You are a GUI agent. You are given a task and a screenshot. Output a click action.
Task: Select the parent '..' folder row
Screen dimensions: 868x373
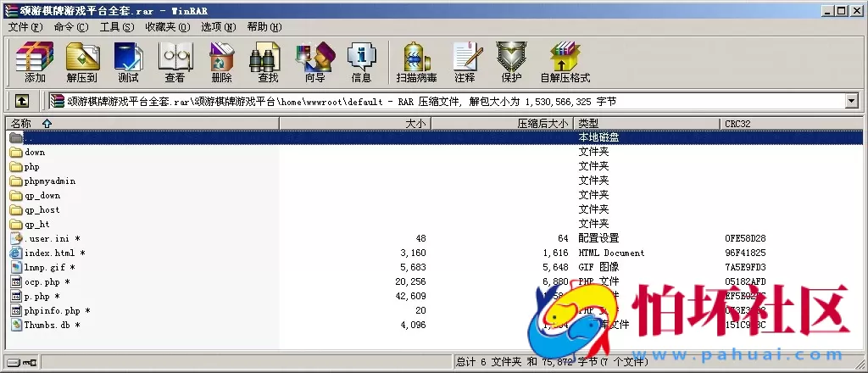point(434,137)
